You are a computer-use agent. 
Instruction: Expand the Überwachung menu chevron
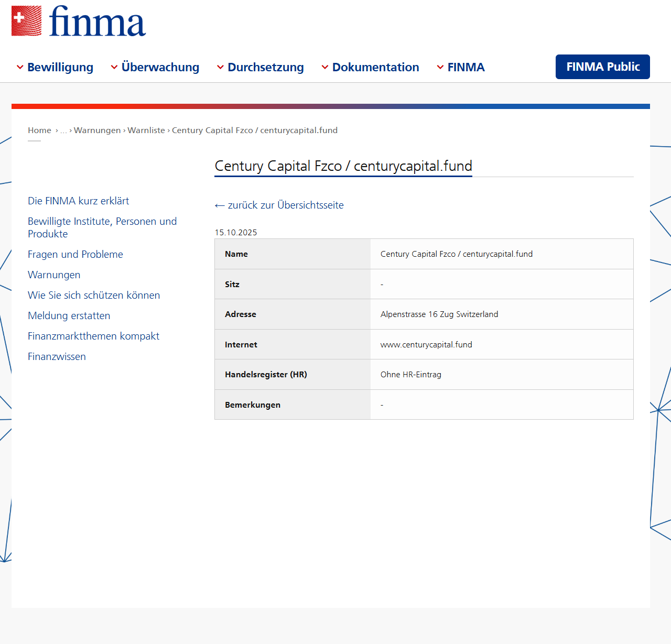(114, 67)
